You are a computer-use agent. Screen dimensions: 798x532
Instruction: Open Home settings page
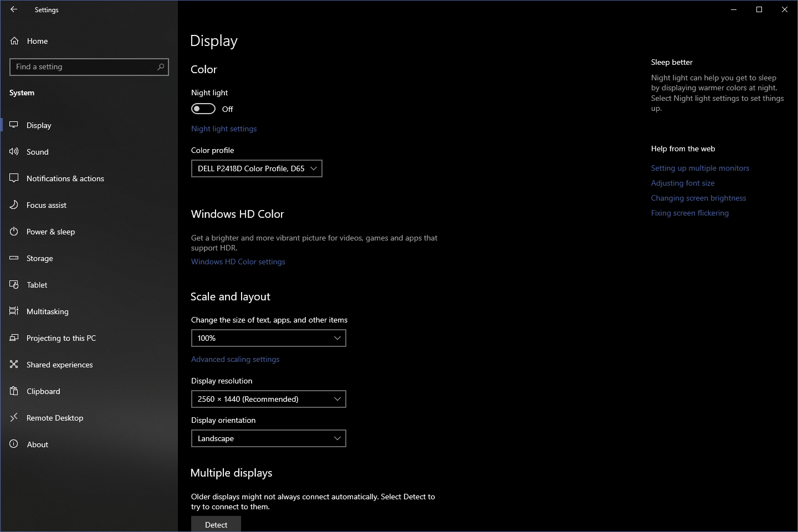(89, 41)
